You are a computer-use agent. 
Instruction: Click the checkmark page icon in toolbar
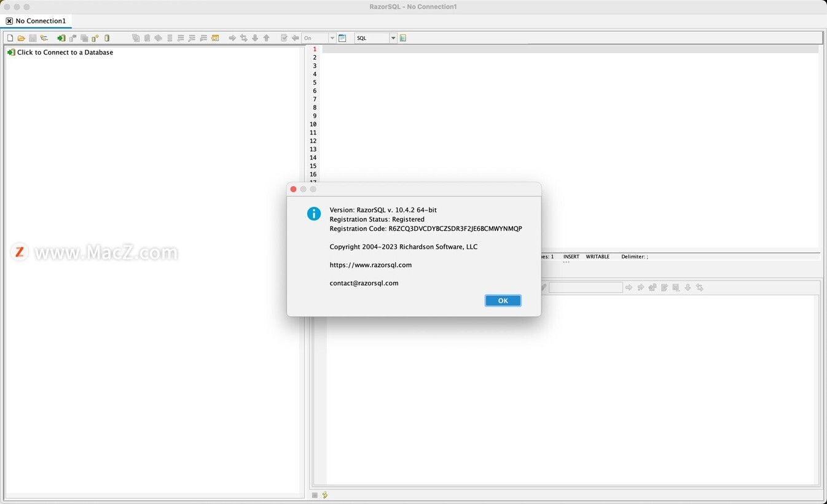tap(284, 38)
